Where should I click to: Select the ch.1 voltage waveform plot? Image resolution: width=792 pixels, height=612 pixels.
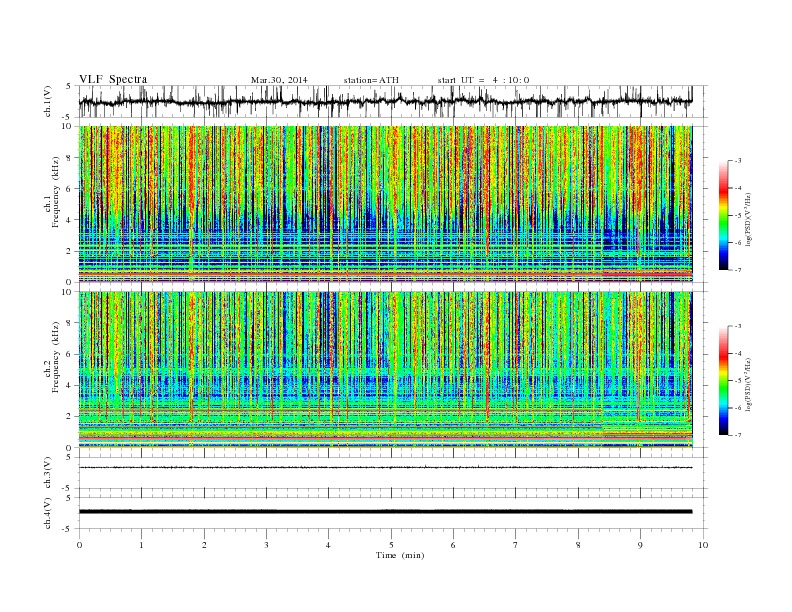tap(393, 101)
